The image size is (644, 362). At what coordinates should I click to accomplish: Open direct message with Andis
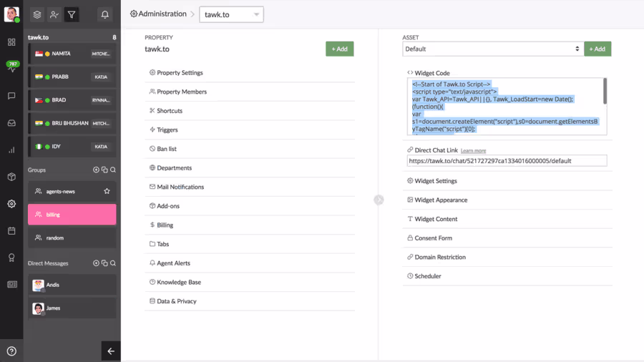pyautogui.click(x=72, y=285)
